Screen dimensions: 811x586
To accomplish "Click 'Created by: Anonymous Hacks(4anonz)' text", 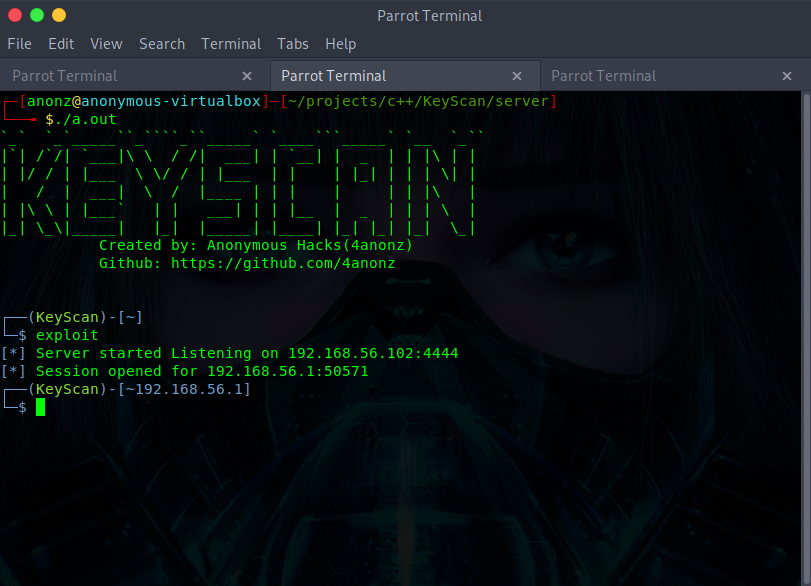I will (256, 245).
